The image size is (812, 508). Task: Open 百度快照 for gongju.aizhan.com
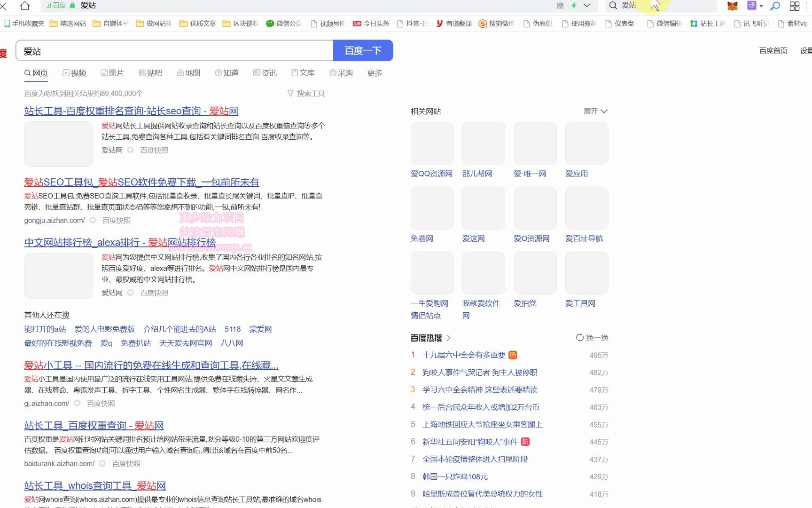pos(117,220)
